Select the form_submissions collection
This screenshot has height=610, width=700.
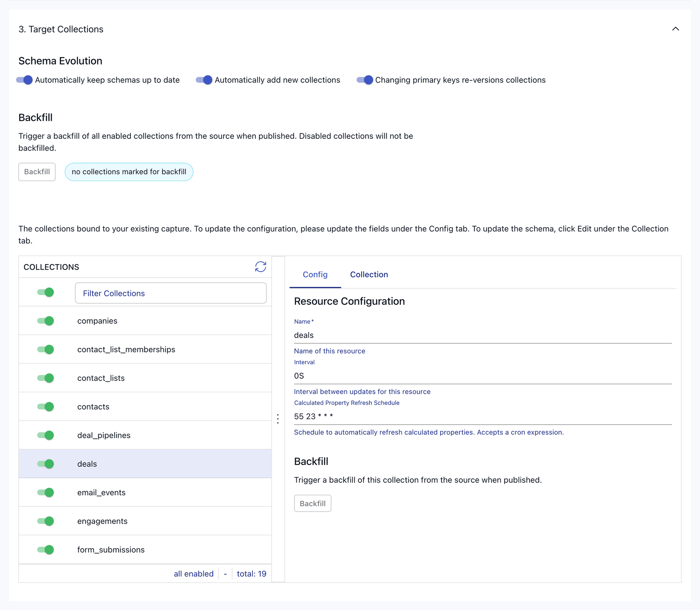(145, 550)
